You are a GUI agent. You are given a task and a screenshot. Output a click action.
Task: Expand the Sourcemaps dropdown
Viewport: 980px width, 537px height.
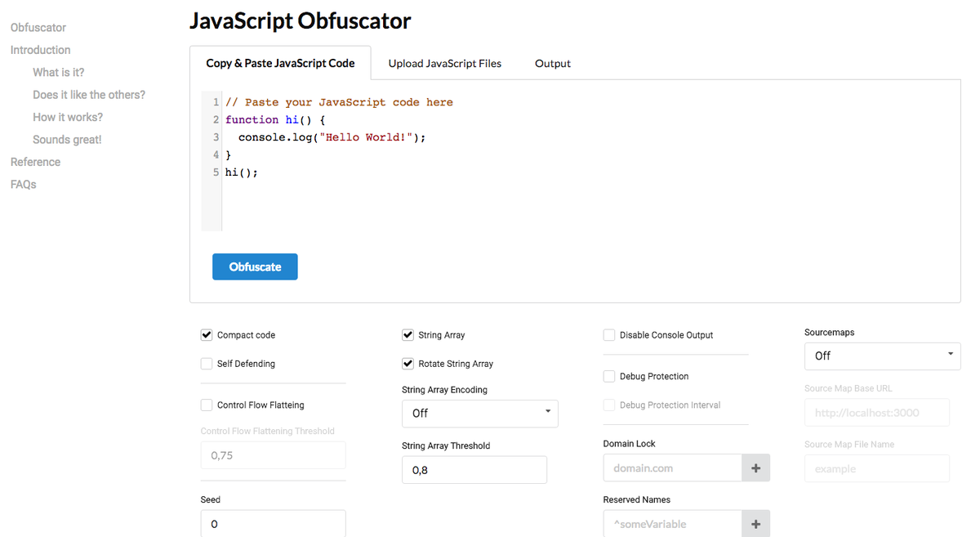882,356
